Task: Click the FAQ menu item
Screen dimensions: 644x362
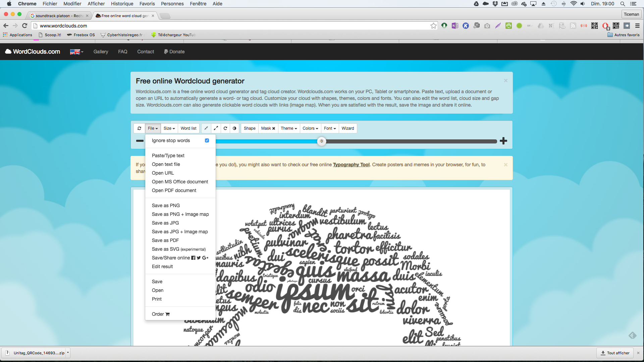Action: 122,52
